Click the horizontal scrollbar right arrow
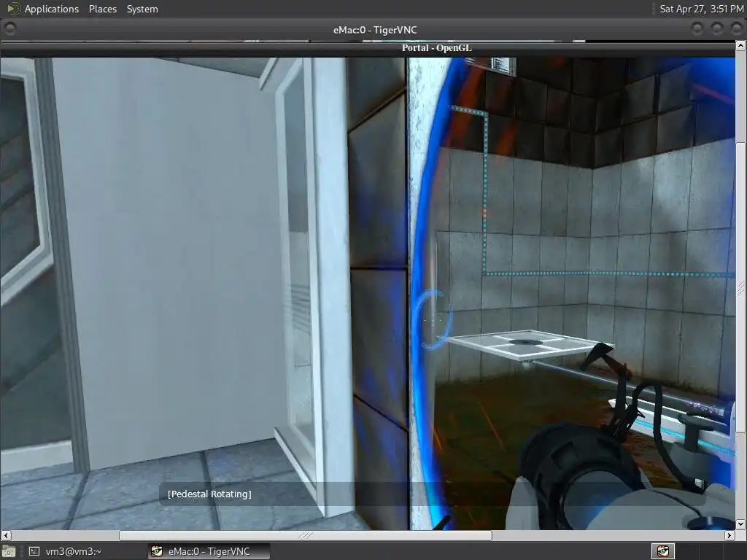This screenshot has width=747, height=560. (729, 535)
